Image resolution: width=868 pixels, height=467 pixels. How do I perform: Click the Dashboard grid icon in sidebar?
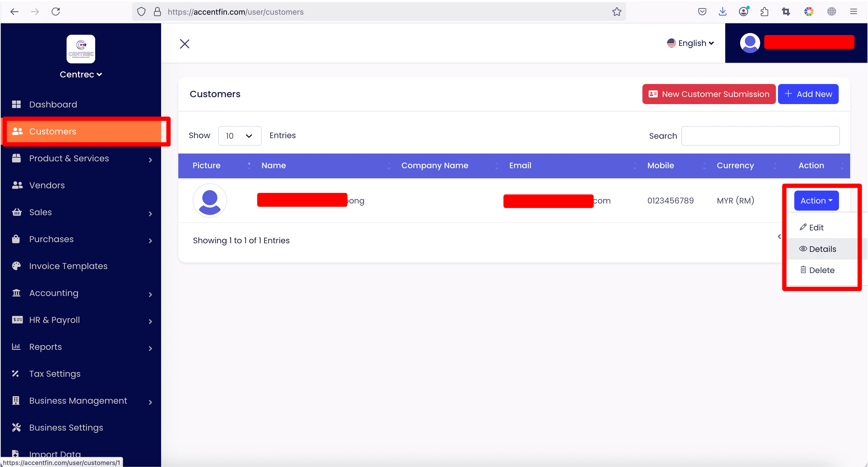[x=16, y=104]
